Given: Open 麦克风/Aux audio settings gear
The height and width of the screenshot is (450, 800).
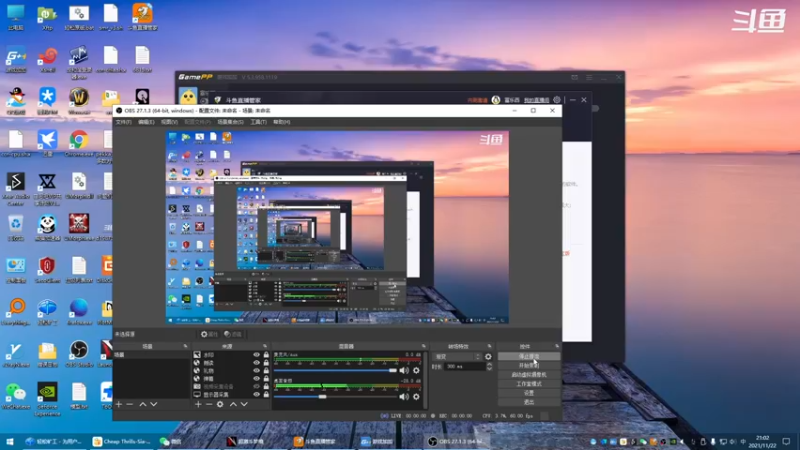Looking at the screenshot, I should tap(416, 370).
